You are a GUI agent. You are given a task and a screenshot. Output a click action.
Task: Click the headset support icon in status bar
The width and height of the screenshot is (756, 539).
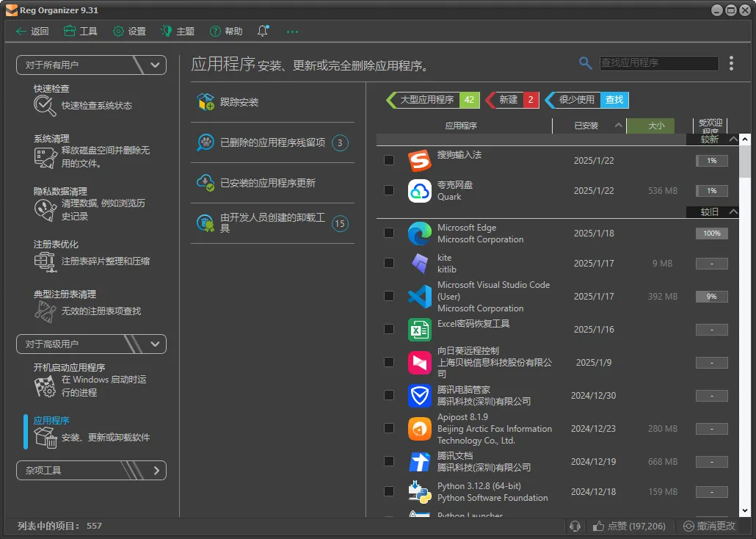click(x=575, y=526)
